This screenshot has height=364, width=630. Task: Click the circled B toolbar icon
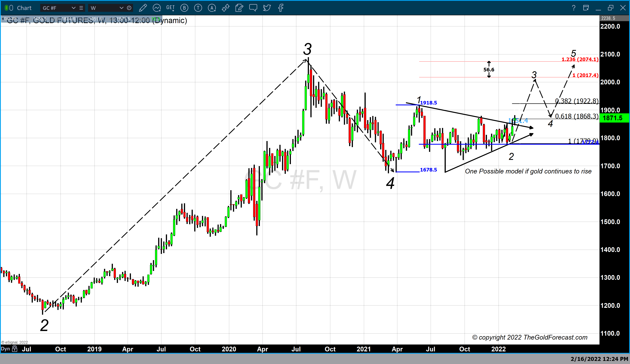184,8
